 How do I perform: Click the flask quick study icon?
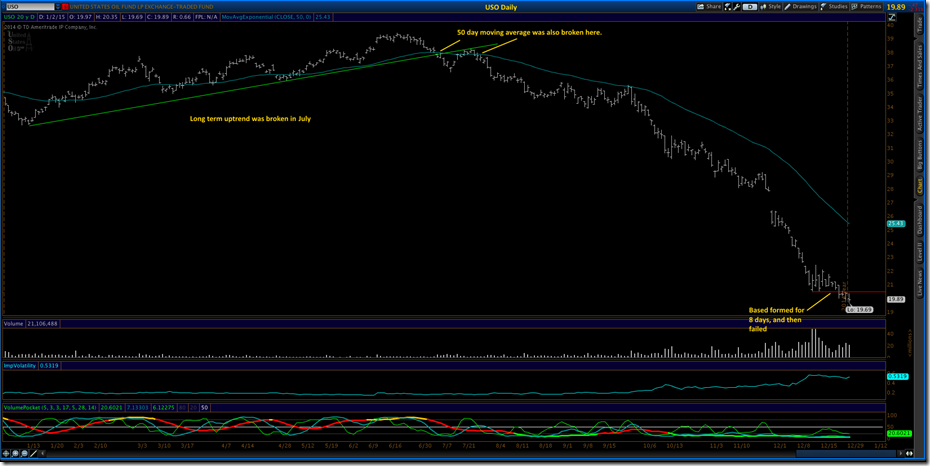728,7
